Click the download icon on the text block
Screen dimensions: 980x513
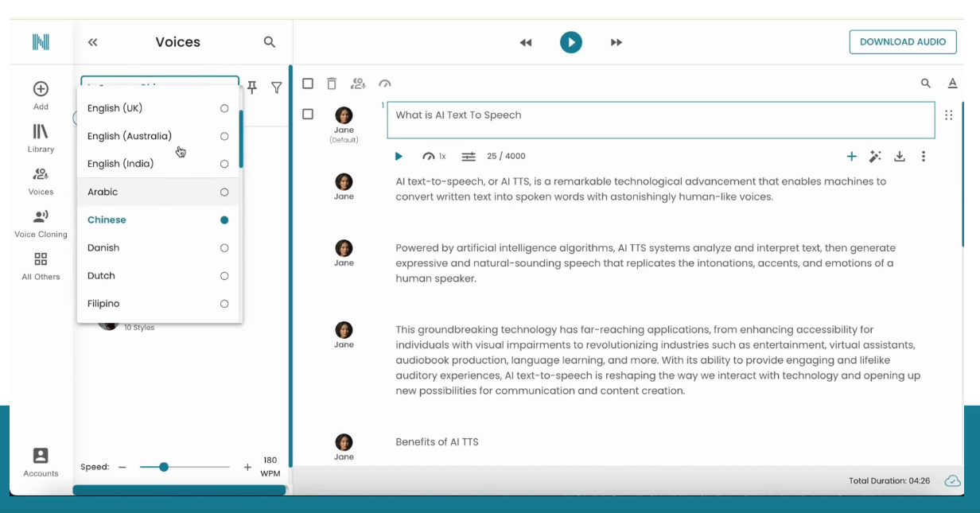[x=900, y=157]
